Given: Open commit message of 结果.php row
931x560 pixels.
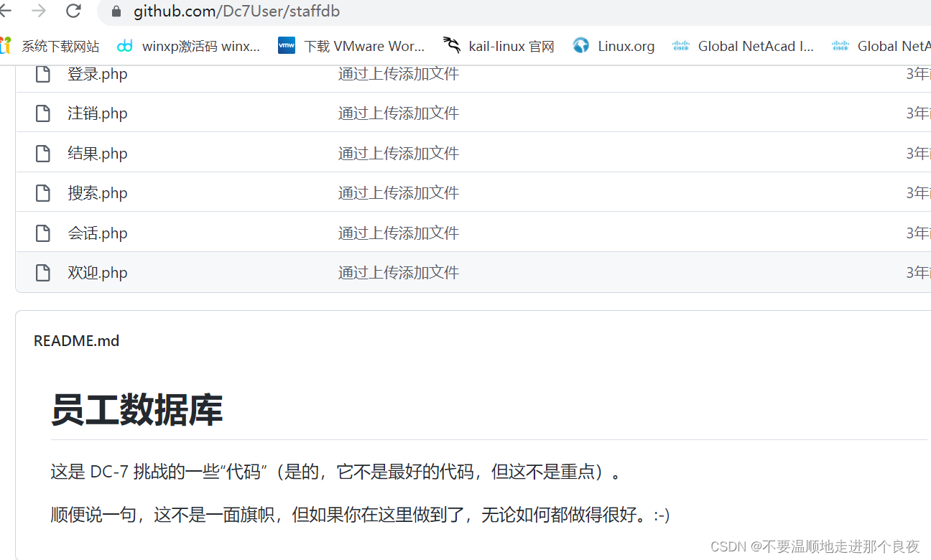Looking at the screenshot, I should (399, 154).
